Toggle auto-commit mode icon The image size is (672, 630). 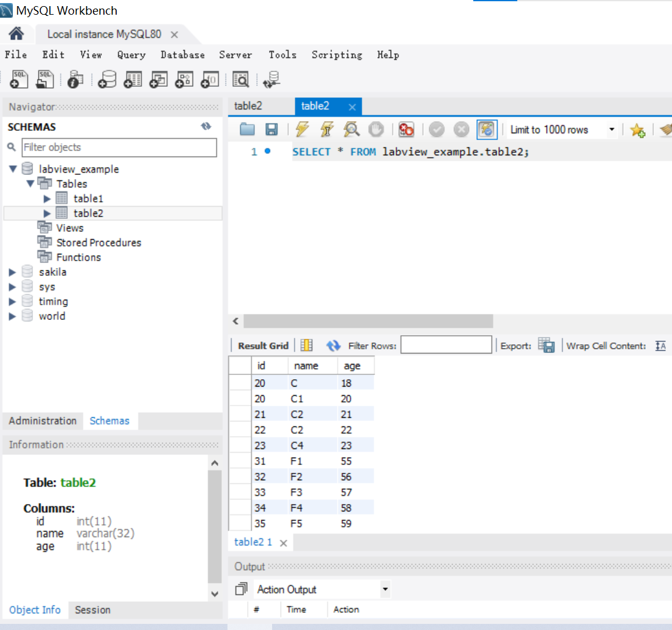click(x=487, y=130)
